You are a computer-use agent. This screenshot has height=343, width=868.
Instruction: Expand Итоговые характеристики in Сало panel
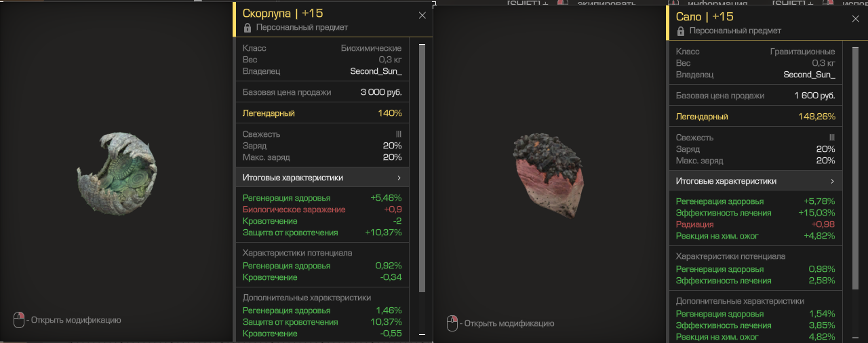point(755,181)
